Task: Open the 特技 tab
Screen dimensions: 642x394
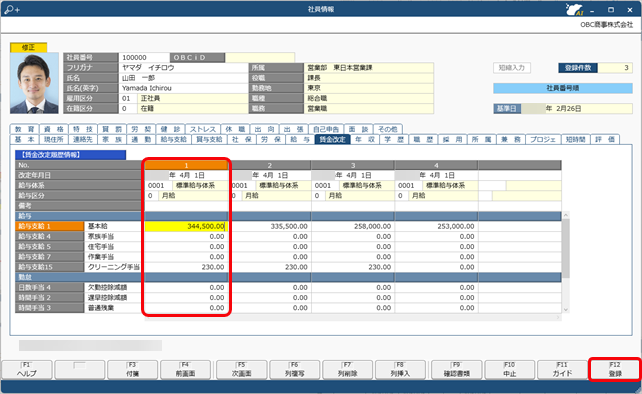Action: (83, 129)
